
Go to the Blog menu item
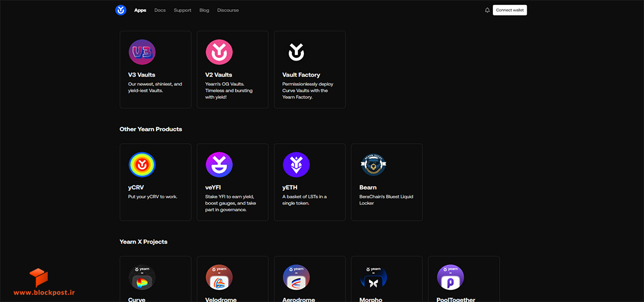pyautogui.click(x=204, y=10)
